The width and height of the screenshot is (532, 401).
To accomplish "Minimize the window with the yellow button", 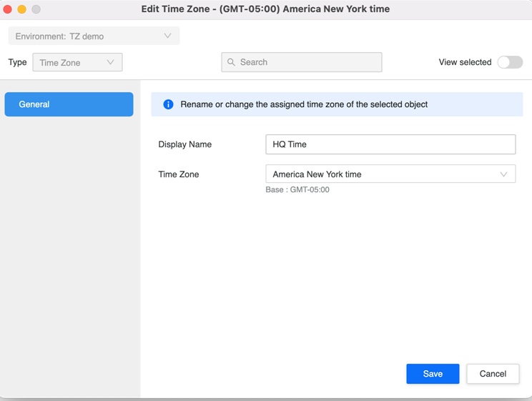I will (21, 9).
